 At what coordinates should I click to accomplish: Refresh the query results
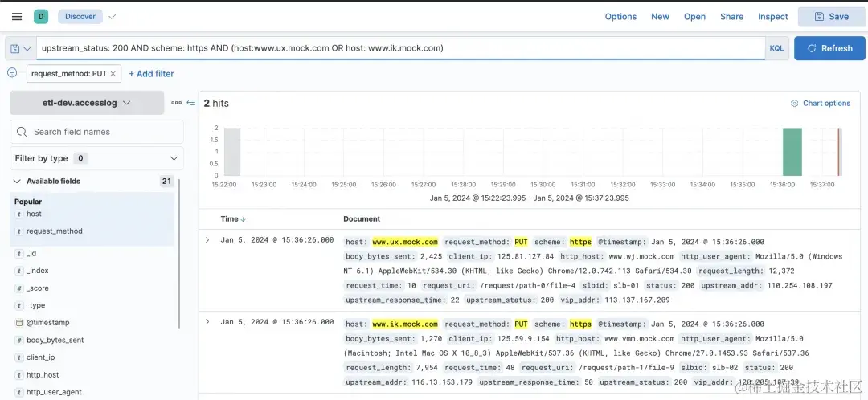pyautogui.click(x=829, y=48)
